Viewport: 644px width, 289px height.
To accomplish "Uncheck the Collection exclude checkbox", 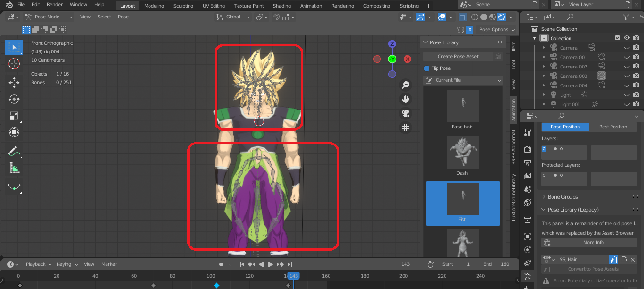I will [618, 38].
